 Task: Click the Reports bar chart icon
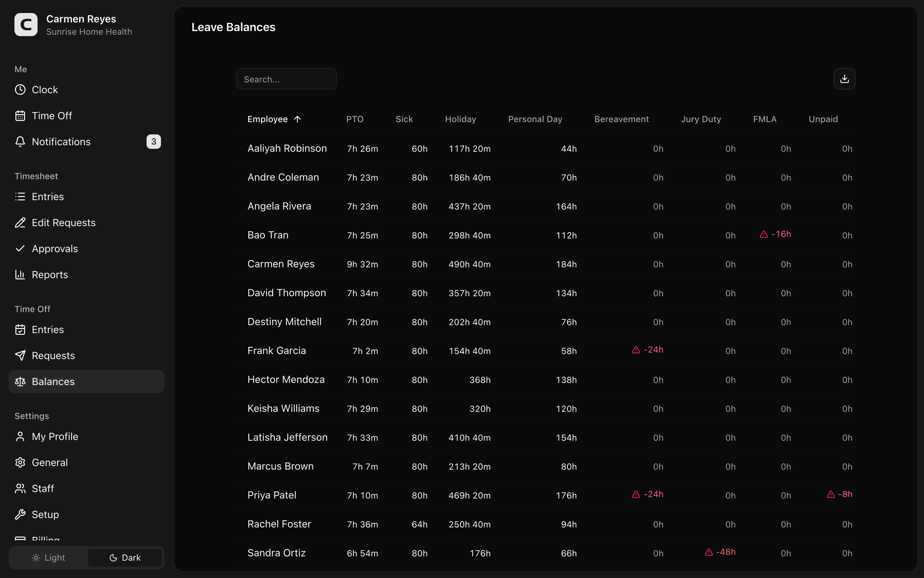click(x=20, y=275)
